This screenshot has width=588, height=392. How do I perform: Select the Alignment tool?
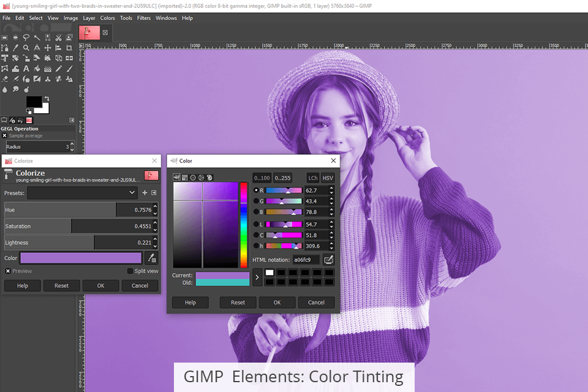[x=59, y=48]
